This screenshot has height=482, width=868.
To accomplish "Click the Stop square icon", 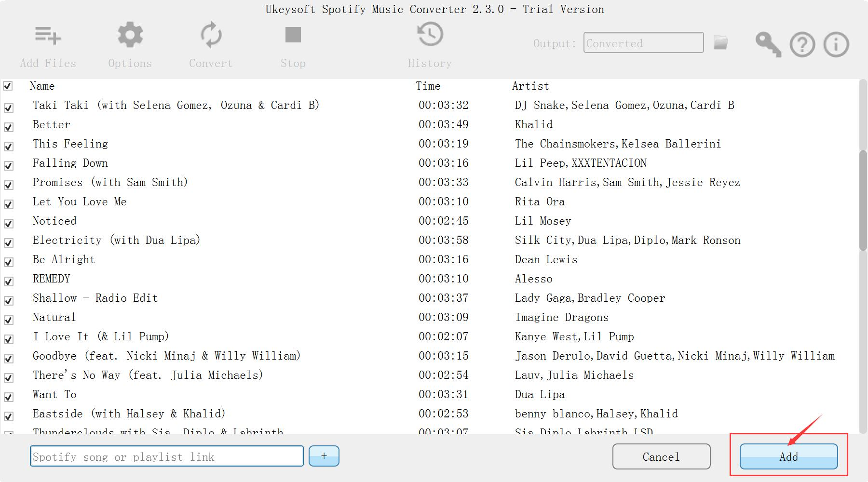I will [x=293, y=35].
